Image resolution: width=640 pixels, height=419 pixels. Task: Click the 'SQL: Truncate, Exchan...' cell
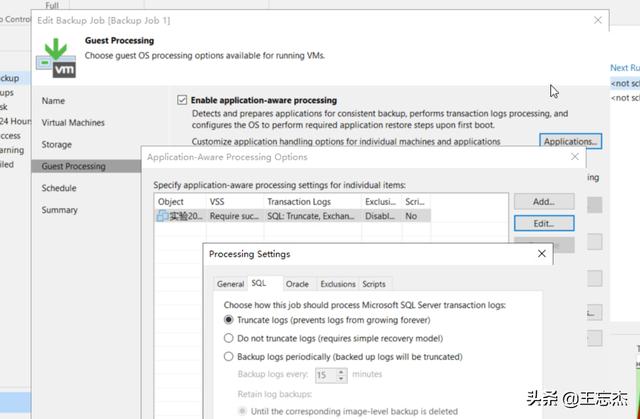pos(312,216)
